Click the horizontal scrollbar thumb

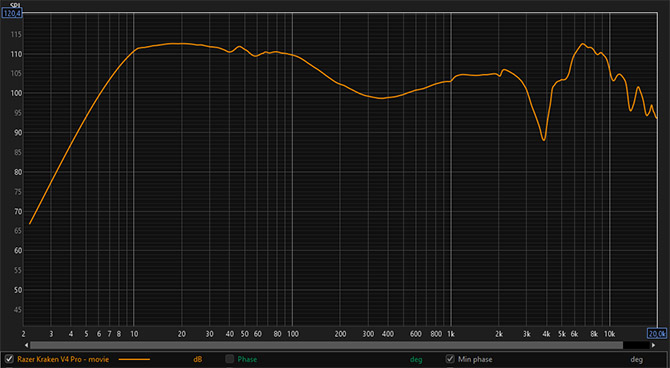pyautogui.click(x=326, y=345)
